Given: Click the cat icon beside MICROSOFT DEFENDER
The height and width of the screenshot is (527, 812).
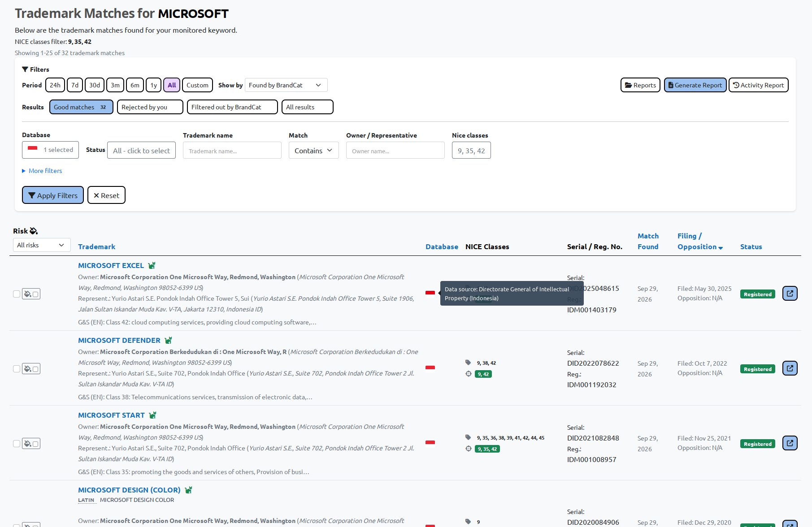Looking at the screenshot, I should pyautogui.click(x=169, y=340).
